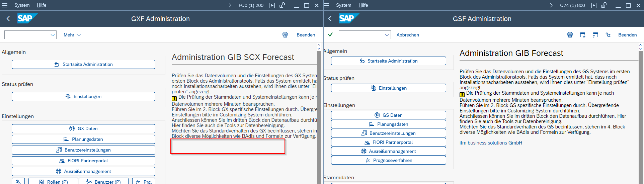Click green checkmark confirm icon in GSF window

(x=330, y=34)
